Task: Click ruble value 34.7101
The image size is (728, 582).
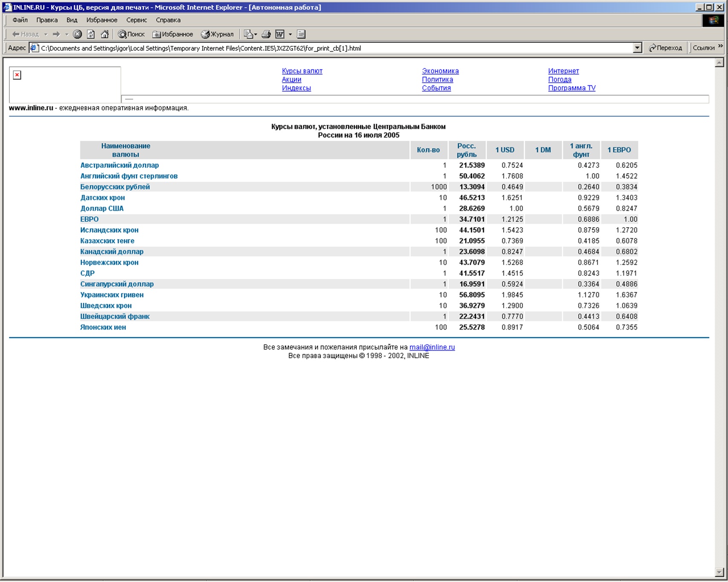Action: pyautogui.click(x=472, y=219)
